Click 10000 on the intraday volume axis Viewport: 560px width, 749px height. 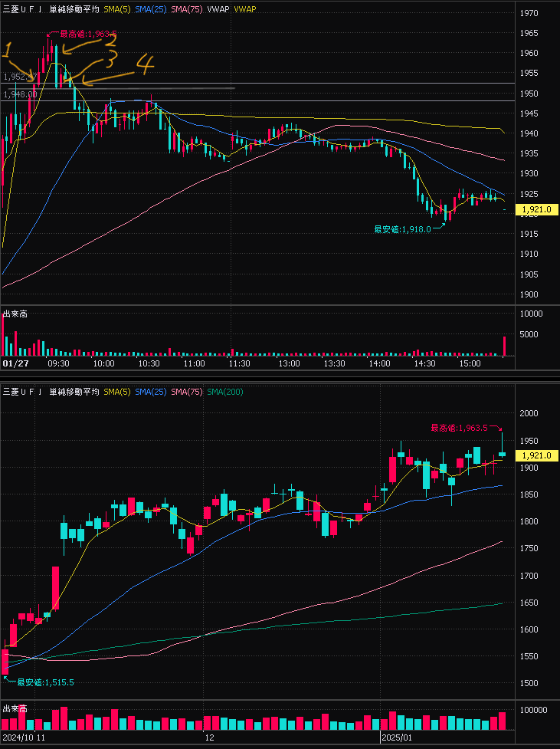point(532,314)
